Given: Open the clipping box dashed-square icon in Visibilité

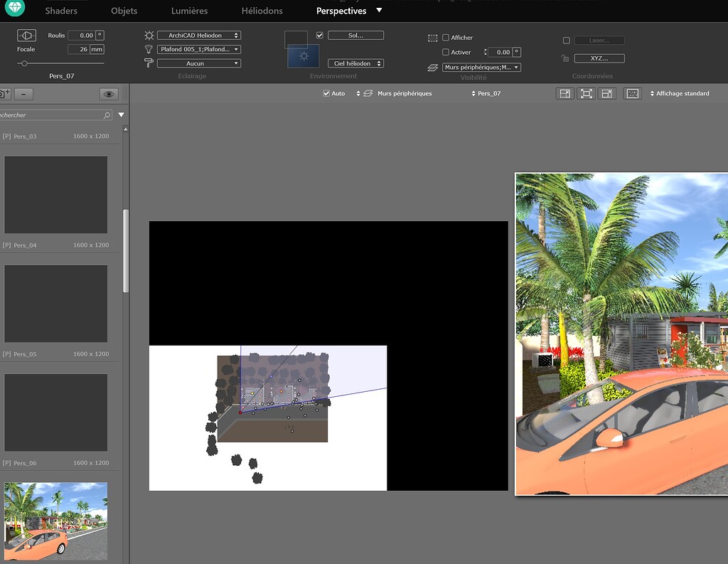Looking at the screenshot, I should pos(432,38).
